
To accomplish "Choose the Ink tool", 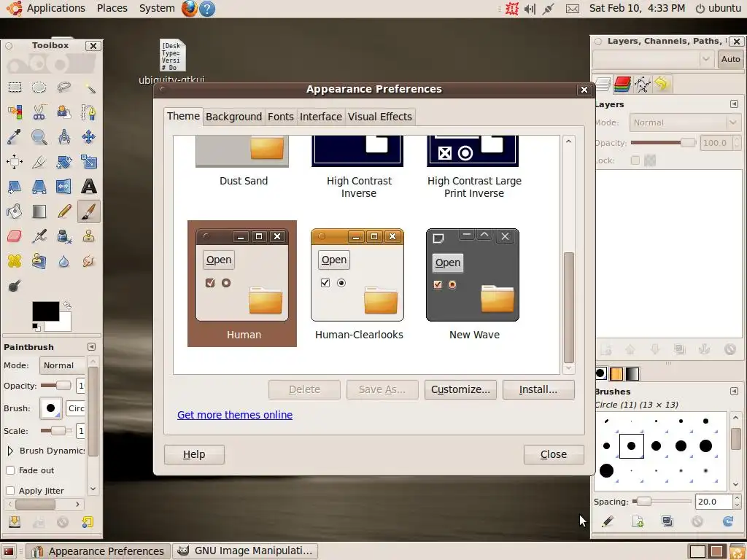I will pyautogui.click(x=64, y=236).
